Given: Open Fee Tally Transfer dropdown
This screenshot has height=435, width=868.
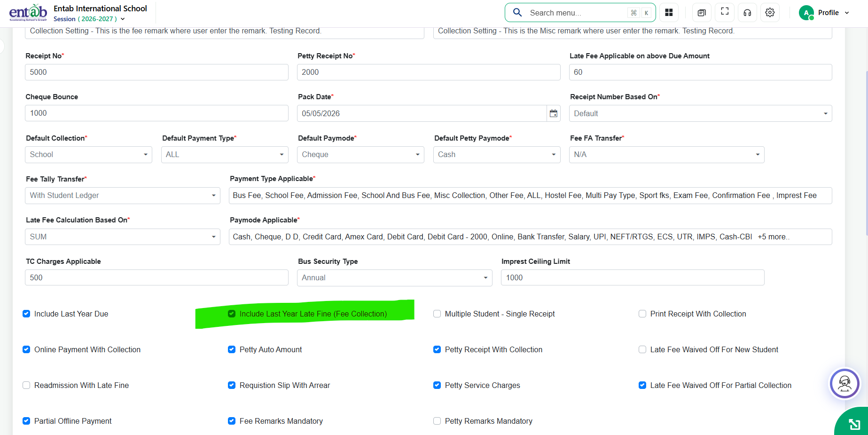Looking at the screenshot, I should (x=122, y=196).
